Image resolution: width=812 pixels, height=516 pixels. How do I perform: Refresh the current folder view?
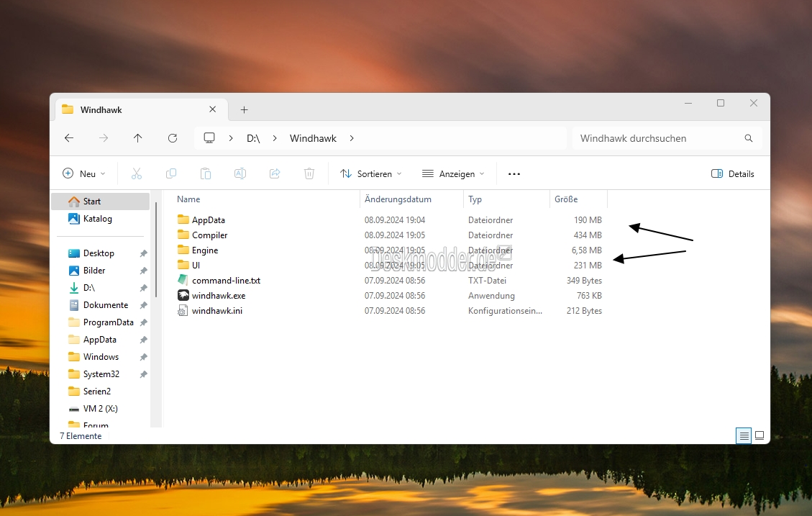tap(173, 137)
